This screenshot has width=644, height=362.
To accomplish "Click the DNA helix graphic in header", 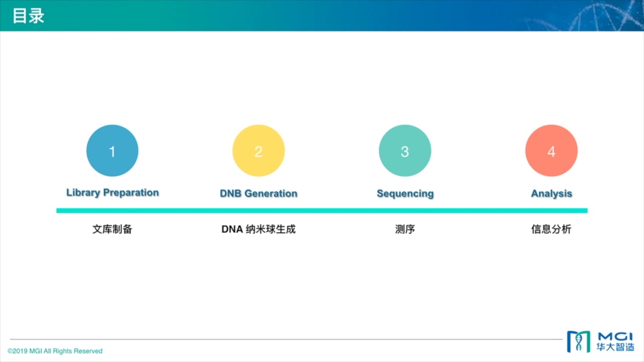I will [604, 15].
